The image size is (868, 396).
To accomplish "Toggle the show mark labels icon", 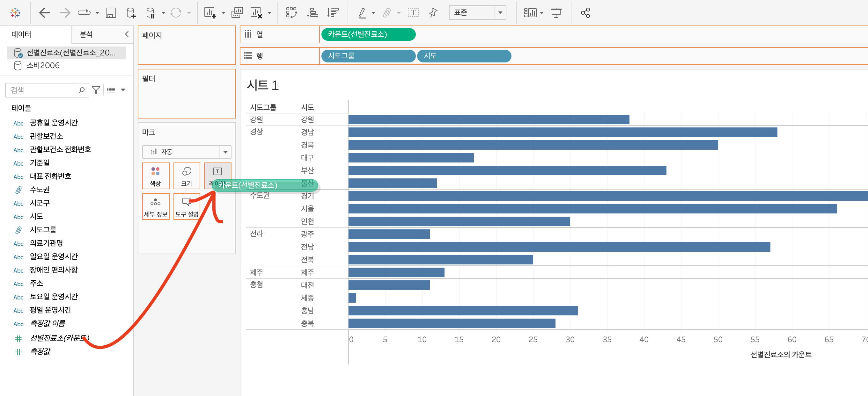I will pos(413,13).
